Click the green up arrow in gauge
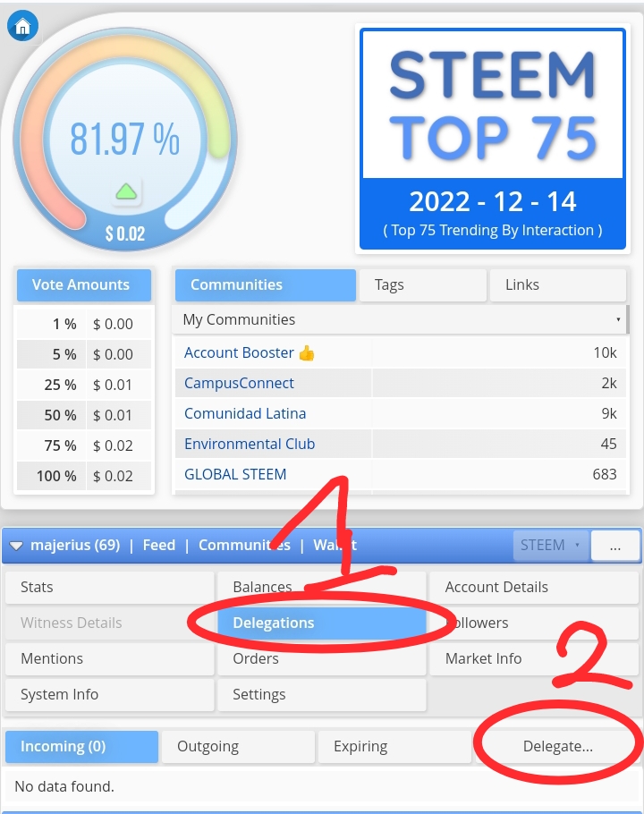 click(126, 192)
